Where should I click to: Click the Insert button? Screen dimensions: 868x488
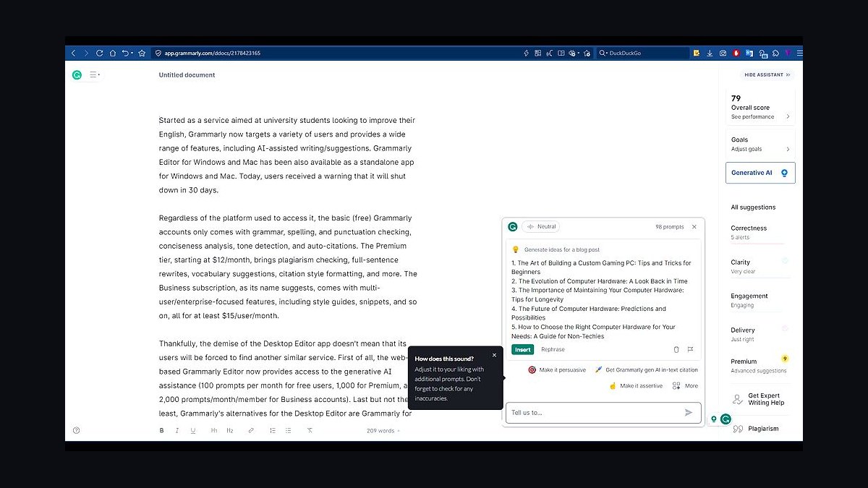522,349
